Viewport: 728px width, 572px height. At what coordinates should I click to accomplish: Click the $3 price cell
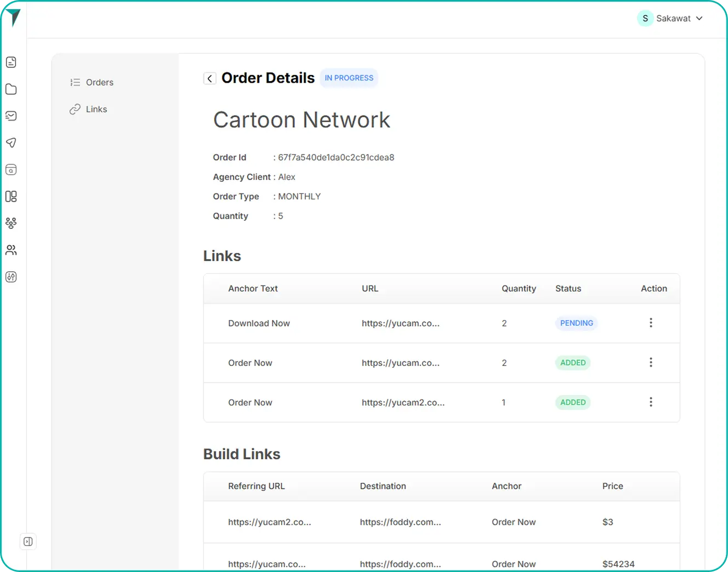click(607, 522)
